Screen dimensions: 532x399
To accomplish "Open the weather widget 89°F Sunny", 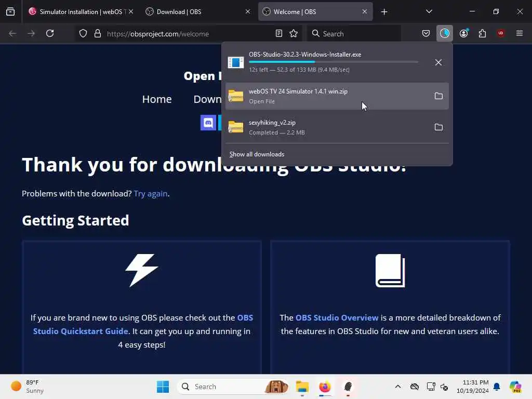I will 28,387.
